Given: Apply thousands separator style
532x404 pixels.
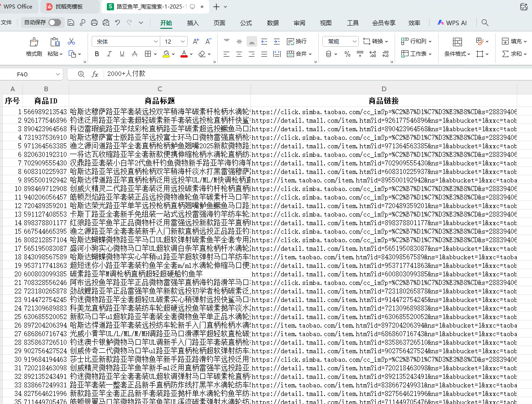Looking at the screenshot, I should click(x=360, y=54).
